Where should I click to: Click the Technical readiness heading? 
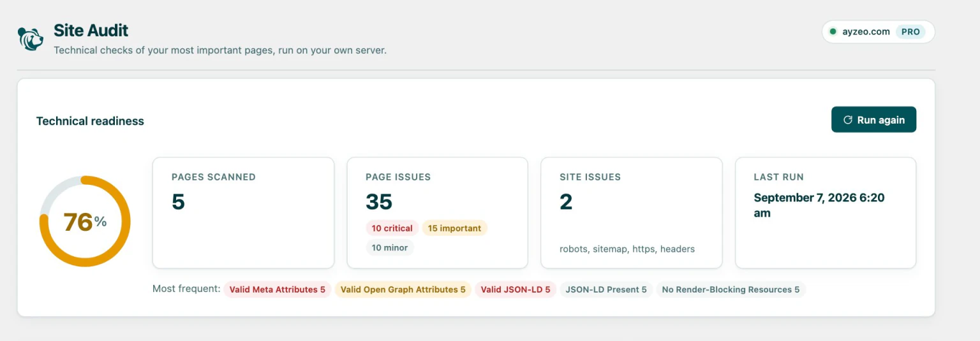click(x=90, y=121)
